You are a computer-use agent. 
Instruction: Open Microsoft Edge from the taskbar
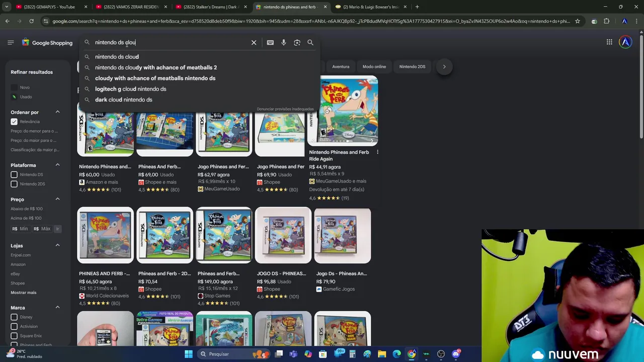coord(396,354)
